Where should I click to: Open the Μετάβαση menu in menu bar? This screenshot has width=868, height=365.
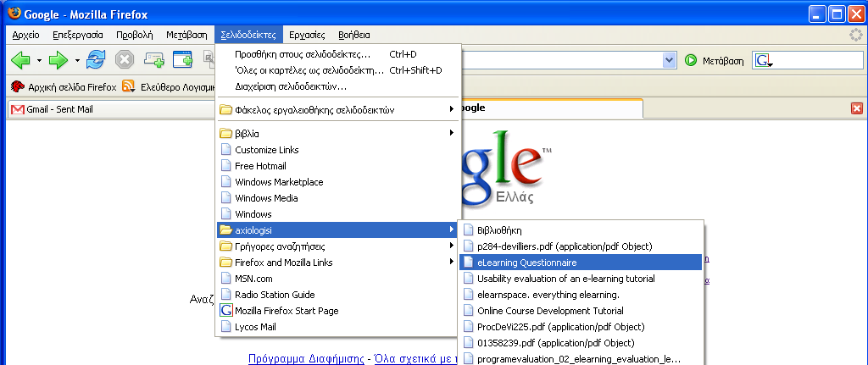186,35
